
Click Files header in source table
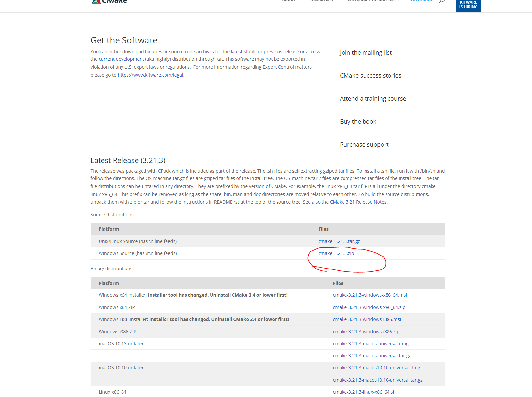point(323,229)
